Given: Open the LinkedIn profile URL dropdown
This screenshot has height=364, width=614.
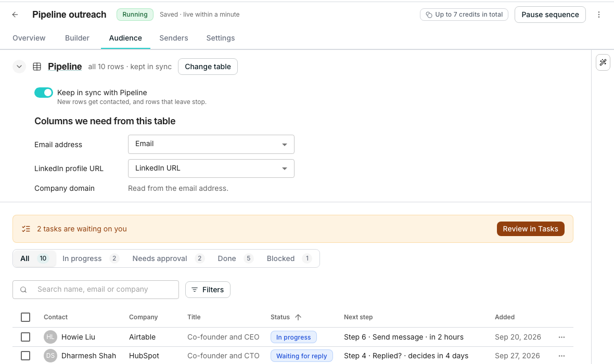Looking at the screenshot, I should click(x=211, y=168).
